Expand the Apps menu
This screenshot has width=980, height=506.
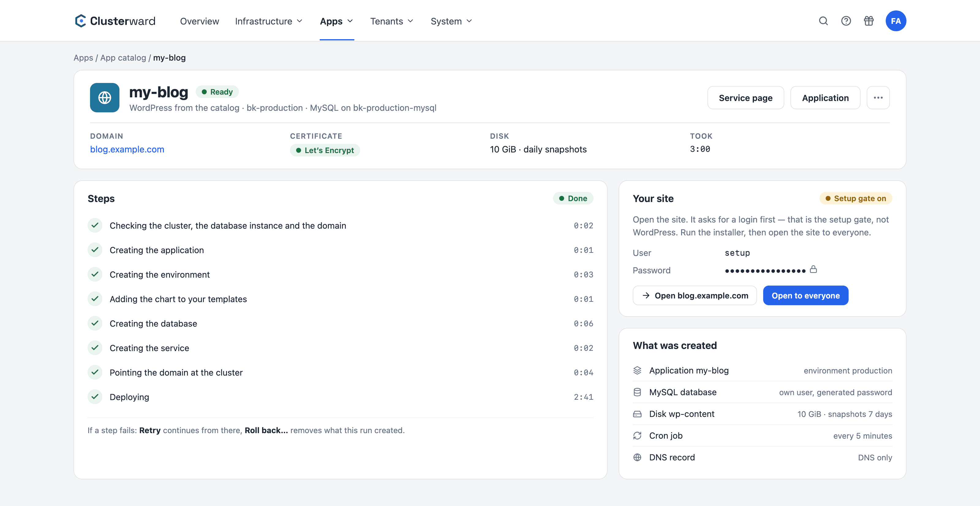[337, 21]
